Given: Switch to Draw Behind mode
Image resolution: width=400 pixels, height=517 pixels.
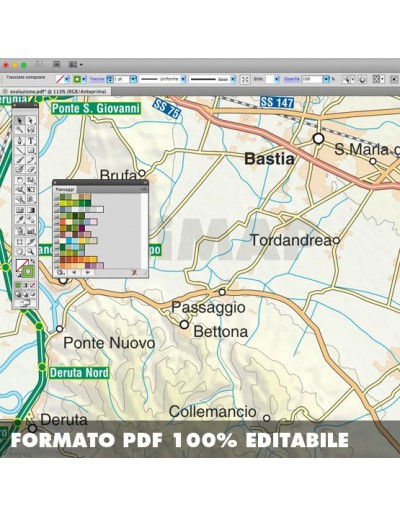Looking at the screenshot, I should tap(25, 294).
